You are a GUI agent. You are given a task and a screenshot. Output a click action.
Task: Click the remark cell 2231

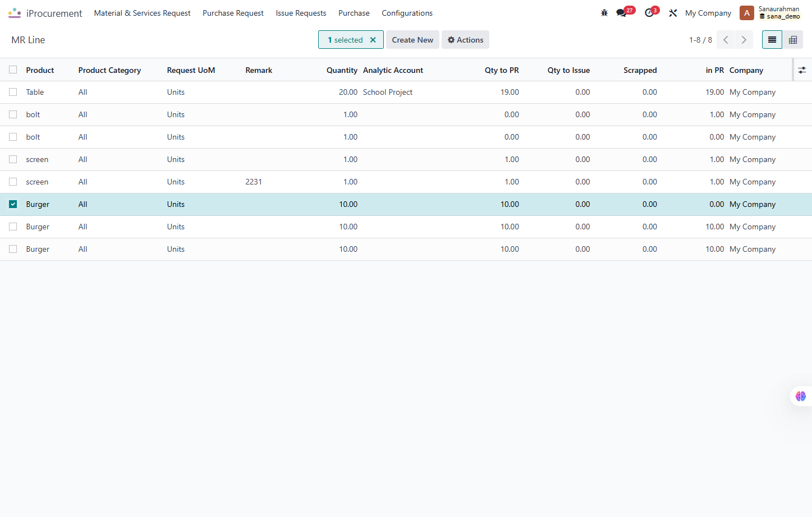254,182
